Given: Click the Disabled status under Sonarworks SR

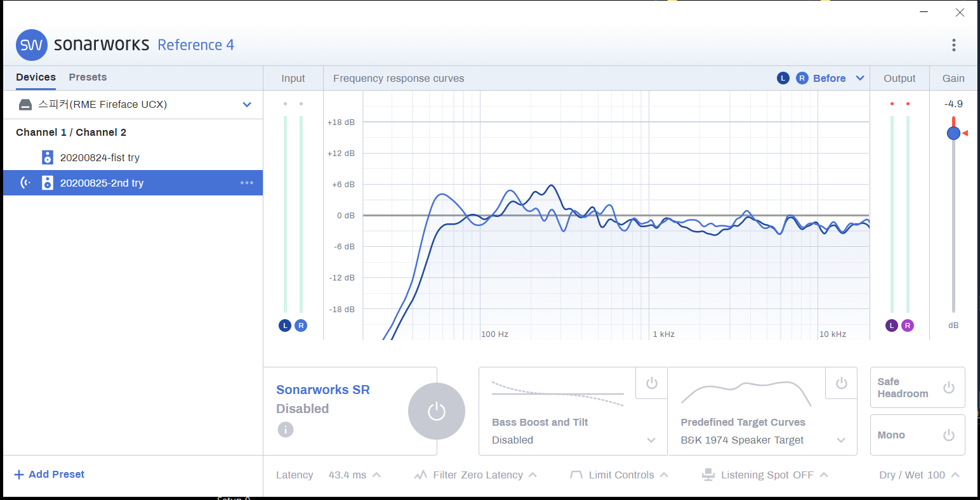Looking at the screenshot, I should (302, 409).
